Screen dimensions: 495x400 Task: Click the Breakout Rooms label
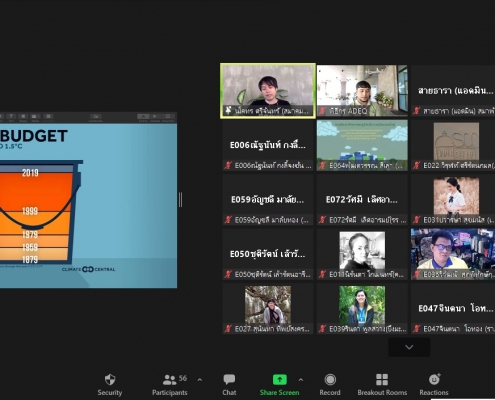click(x=382, y=392)
